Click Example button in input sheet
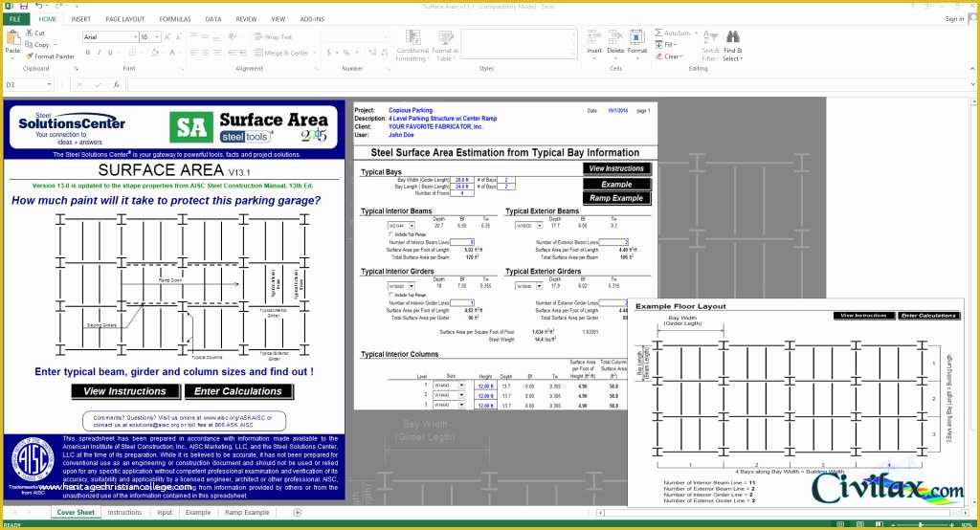The width and height of the screenshot is (980, 530). pos(616,185)
